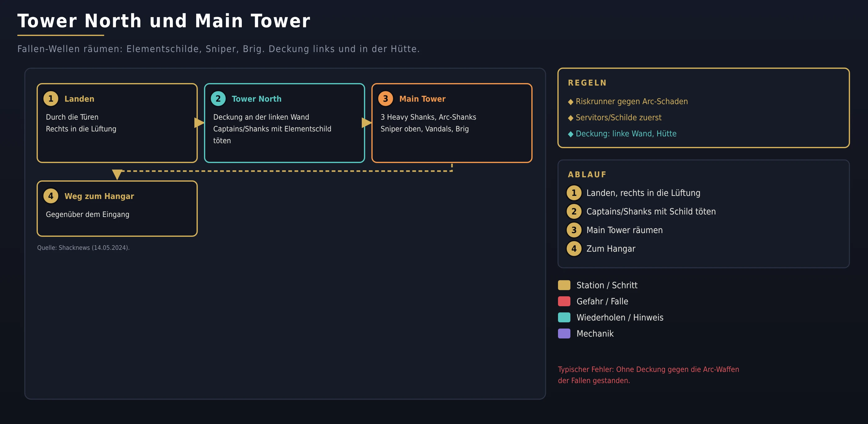Click the line Rechts in die Lüftung
This screenshot has height=424, width=868.
tap(81, 129)
